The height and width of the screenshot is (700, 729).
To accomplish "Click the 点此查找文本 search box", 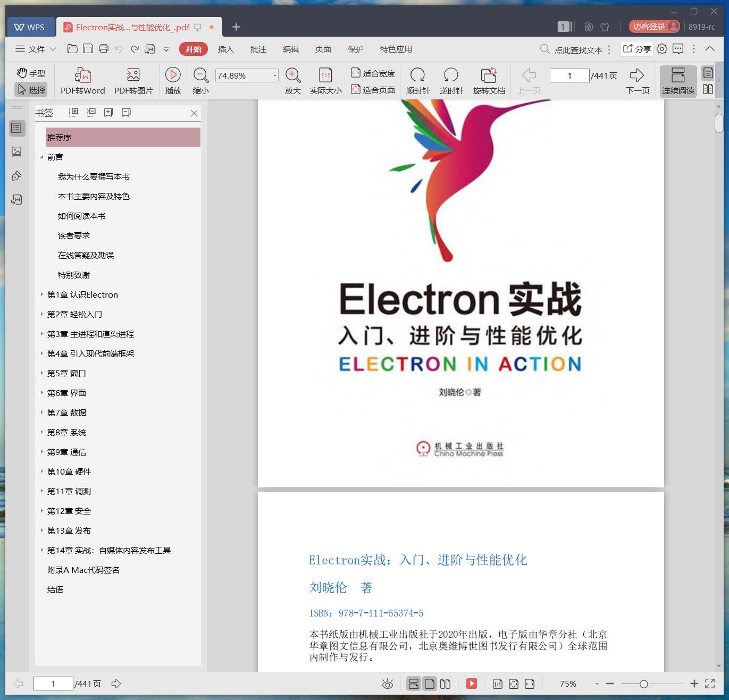I will point(572,49).
